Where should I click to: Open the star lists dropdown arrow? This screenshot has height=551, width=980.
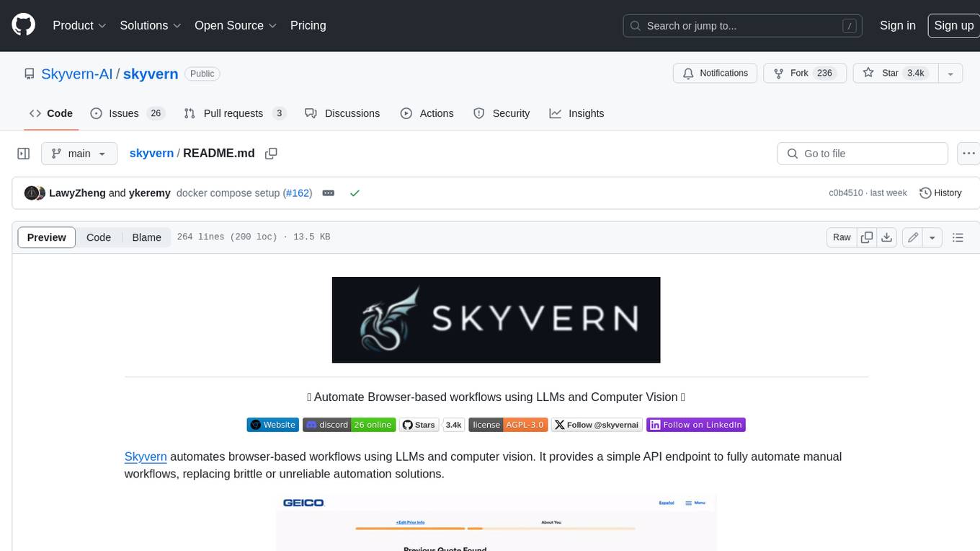pyautogui.click(x=950, y=74)
